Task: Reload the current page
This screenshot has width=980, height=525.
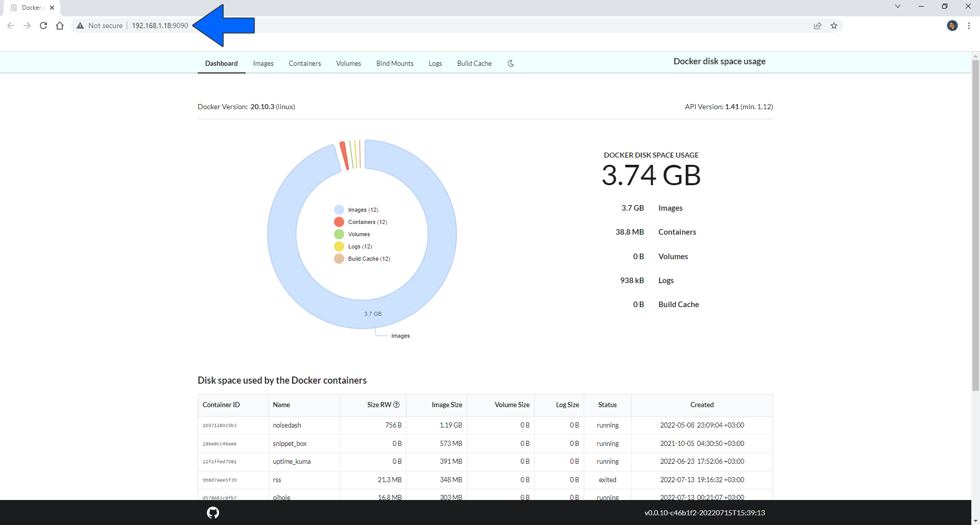Action: (43, 26)
